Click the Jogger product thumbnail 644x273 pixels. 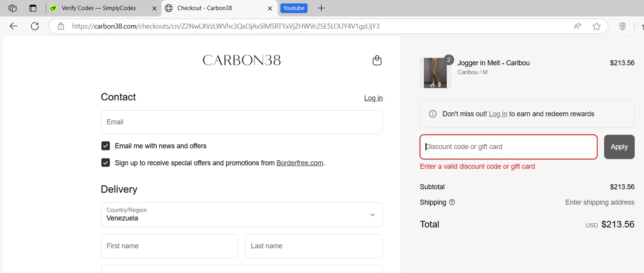click(435, 73)
